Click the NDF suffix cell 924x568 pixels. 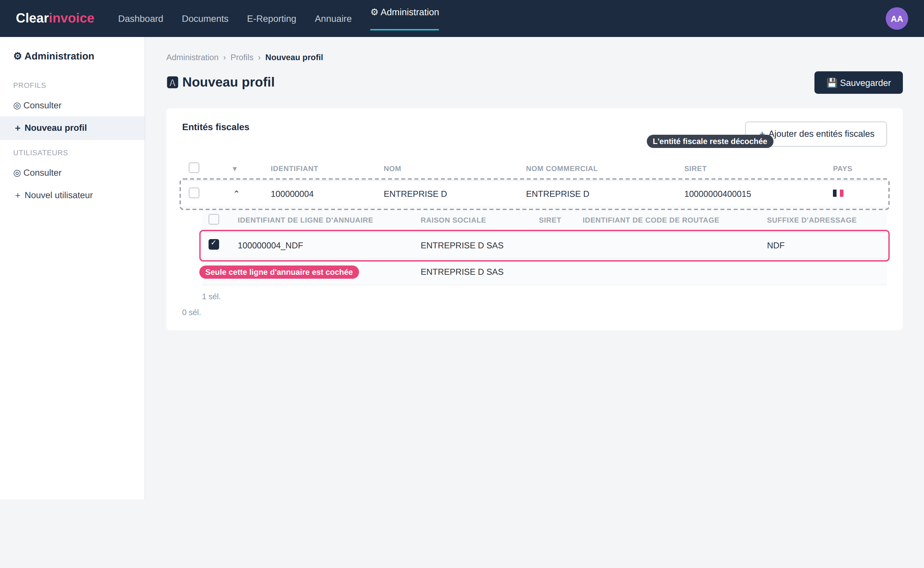pyautogui.click(x=775, y=245)
